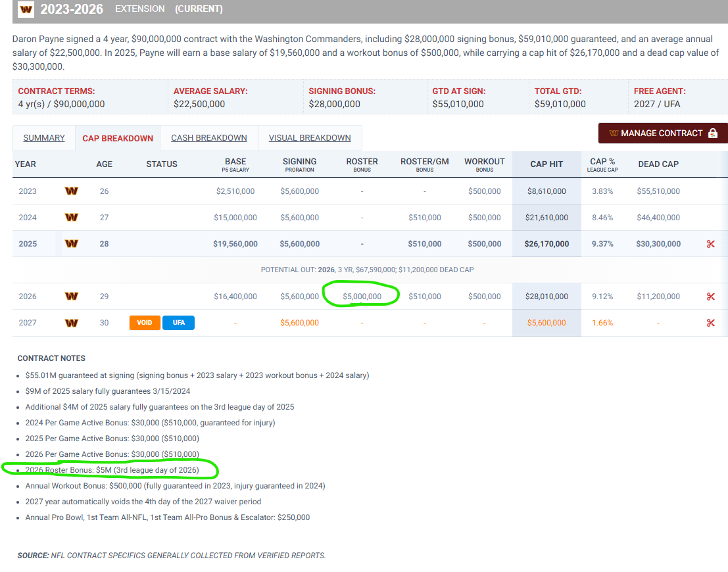This screenshot has height=572, width=728.
Task: Click the Cap % League Cap header
Action: [602, 164]
